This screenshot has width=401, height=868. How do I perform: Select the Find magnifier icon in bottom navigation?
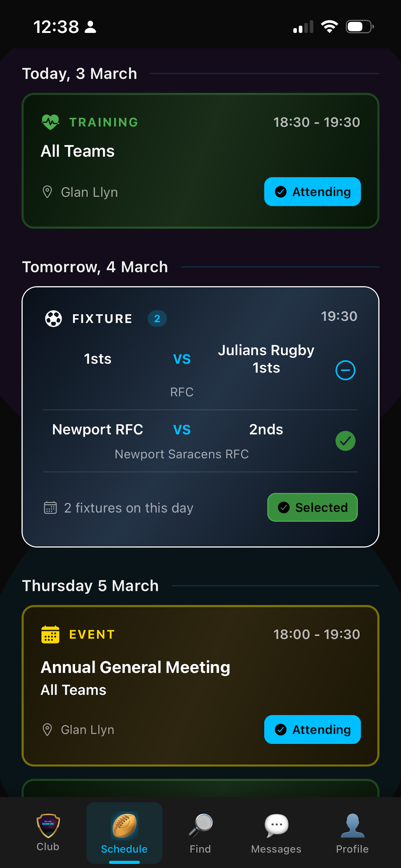click(200, 826)
